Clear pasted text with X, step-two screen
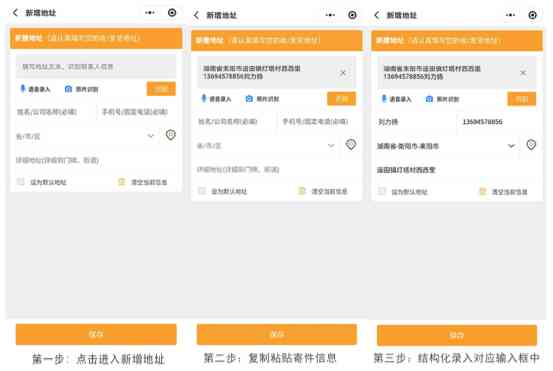The height and width of the screenshot is (371, 553). [343, 73]
